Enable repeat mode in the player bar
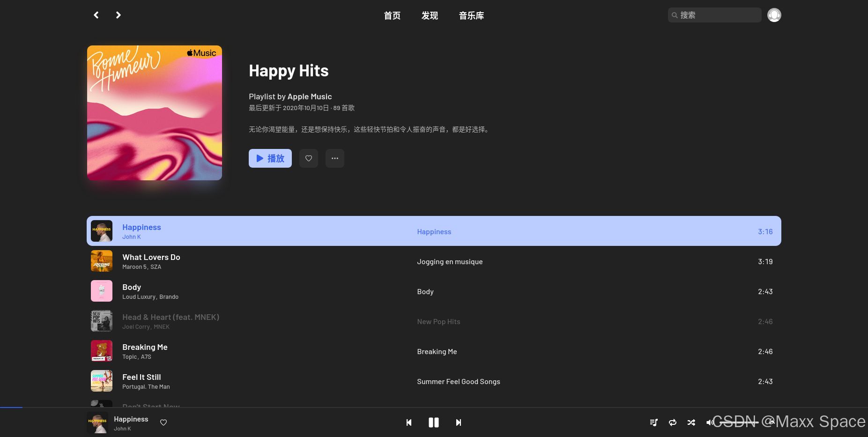The width and height of the screenshot is (868, 437). [673, 422]
